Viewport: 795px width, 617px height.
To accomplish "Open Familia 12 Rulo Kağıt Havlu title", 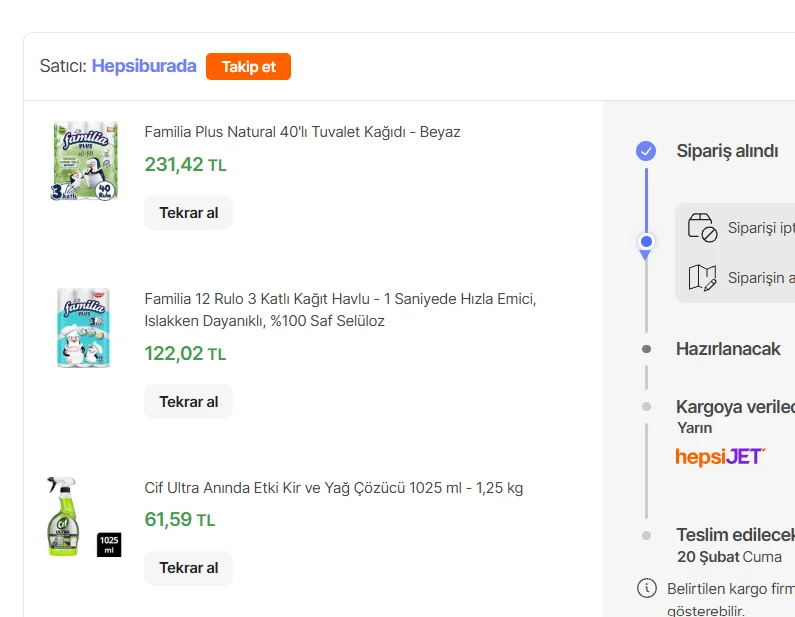I will [340, 310].
